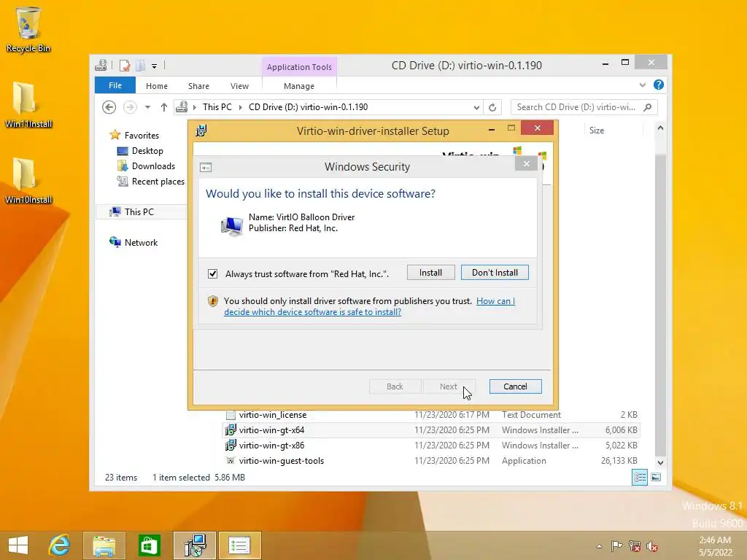
Task: Select the Application Tools contextual tab
Action: pos(299,66)
